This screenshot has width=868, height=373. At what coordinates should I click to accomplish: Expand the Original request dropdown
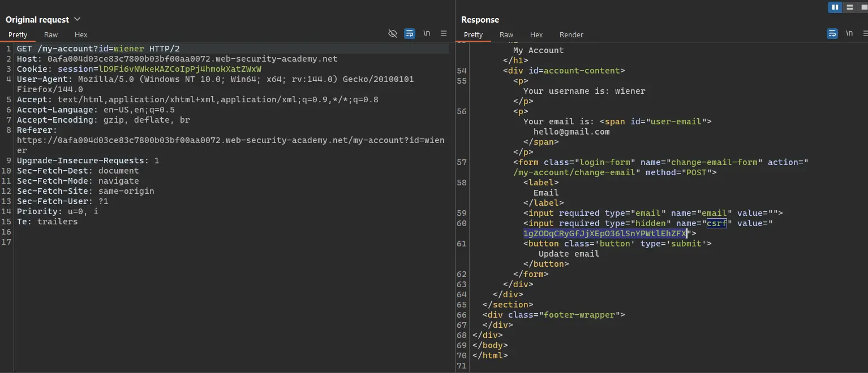pyautogui.click(x=78, y=19)
